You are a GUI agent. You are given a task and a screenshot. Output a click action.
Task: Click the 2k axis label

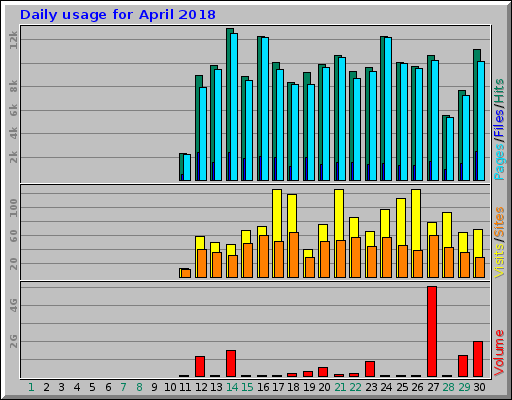point(13,157)
